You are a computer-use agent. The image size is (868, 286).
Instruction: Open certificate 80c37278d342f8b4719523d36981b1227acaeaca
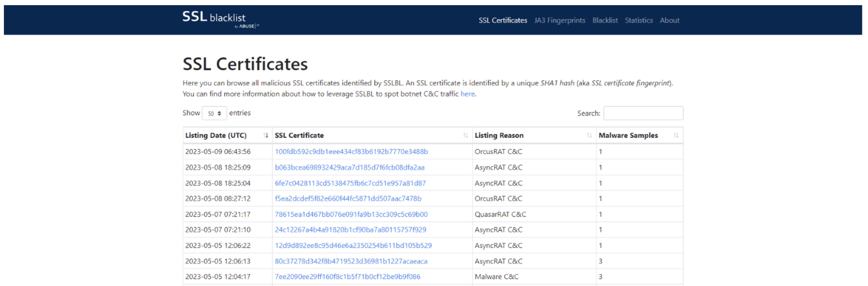pyautogui.click(x=351, y=261)
